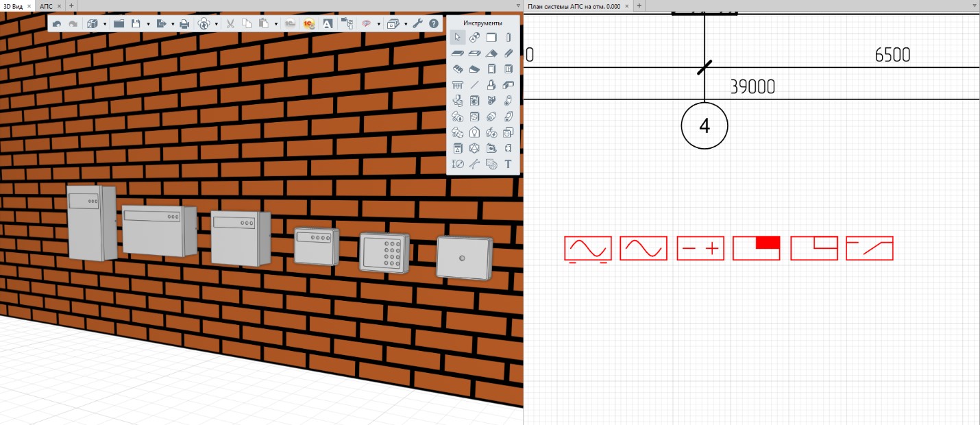Click the Redo arrow in the toolbar
Viewport: 980px width, 425px height.
pyautogui.click(x=73, y=24)
